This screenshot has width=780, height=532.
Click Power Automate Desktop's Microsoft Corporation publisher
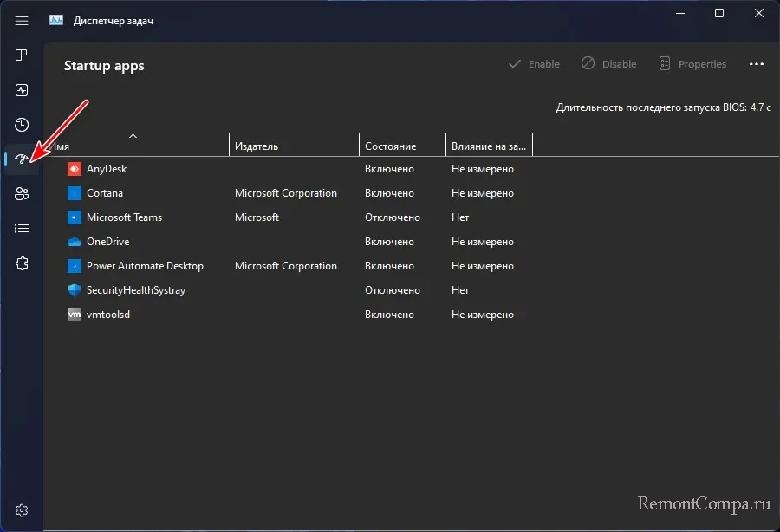285,266
